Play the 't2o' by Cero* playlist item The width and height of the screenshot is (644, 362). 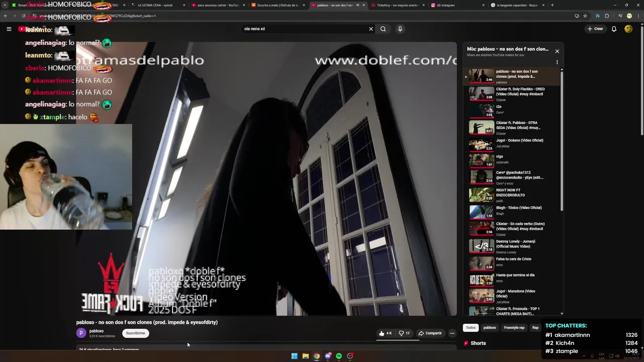pyautogui.click(x=511, y=110)
